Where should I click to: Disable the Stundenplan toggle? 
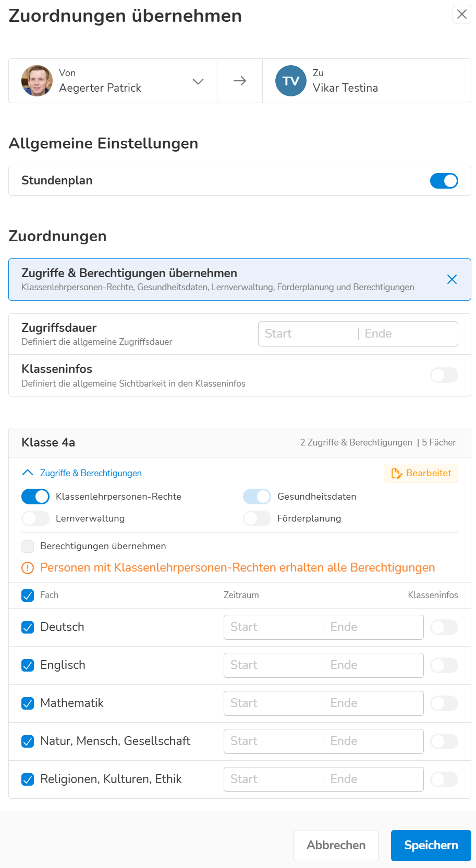[444, 181]
